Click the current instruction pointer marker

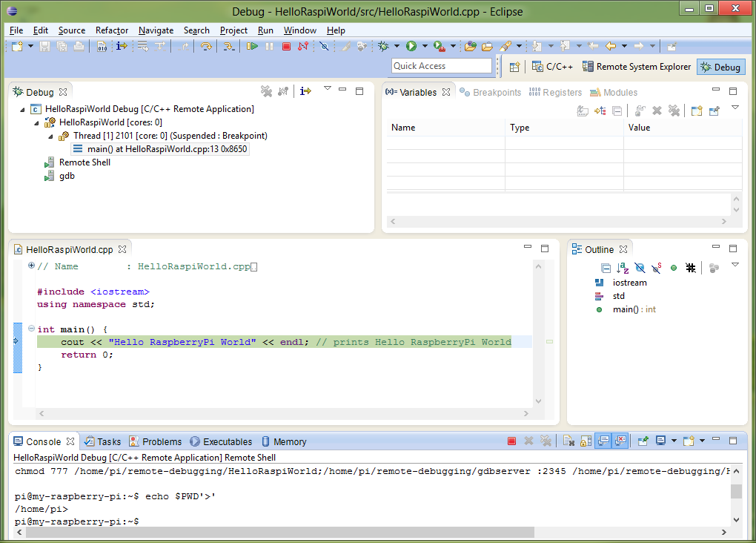pyautogui.click(x=16, y=341)
